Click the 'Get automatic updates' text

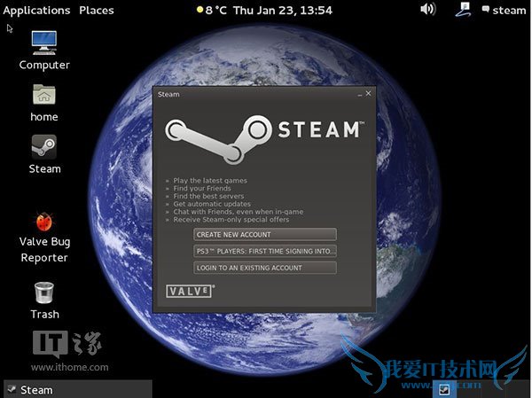point(212,204)
